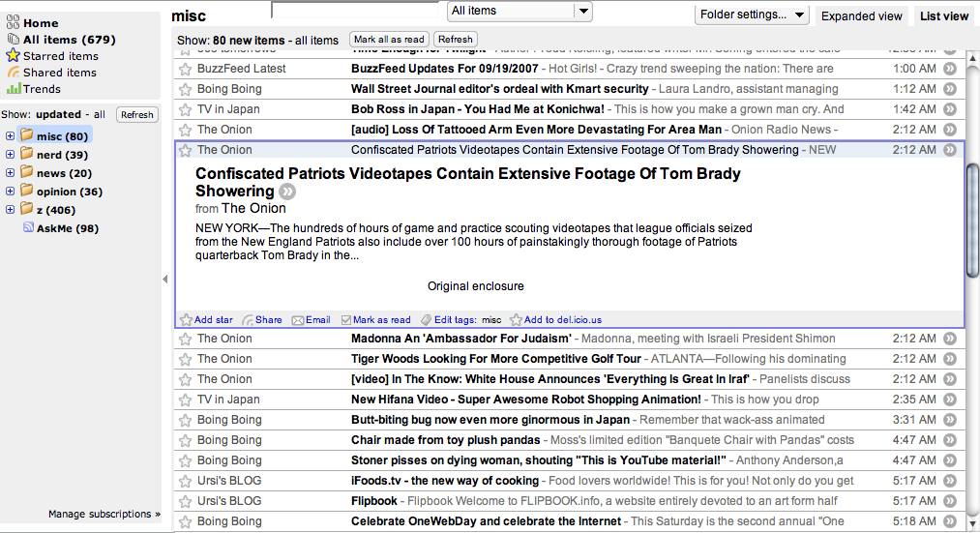
Task: Open Starred items list
Action: [61, 55]
